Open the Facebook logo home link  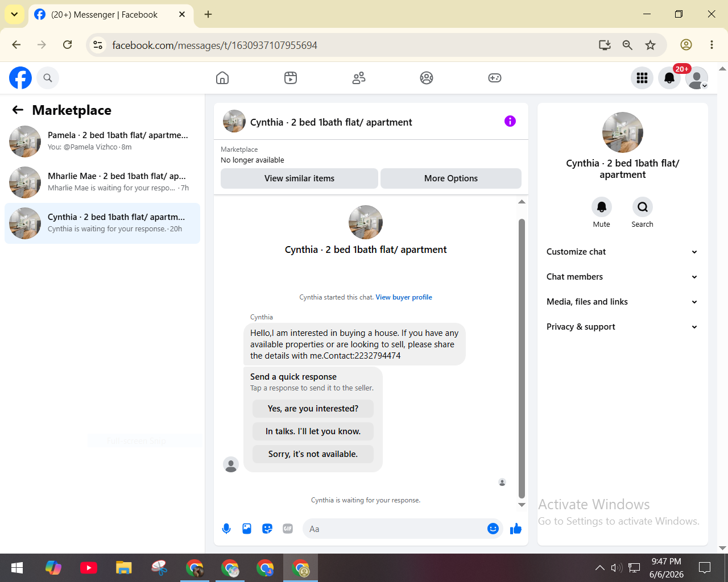pyautogui.click(x=20, y=78)
